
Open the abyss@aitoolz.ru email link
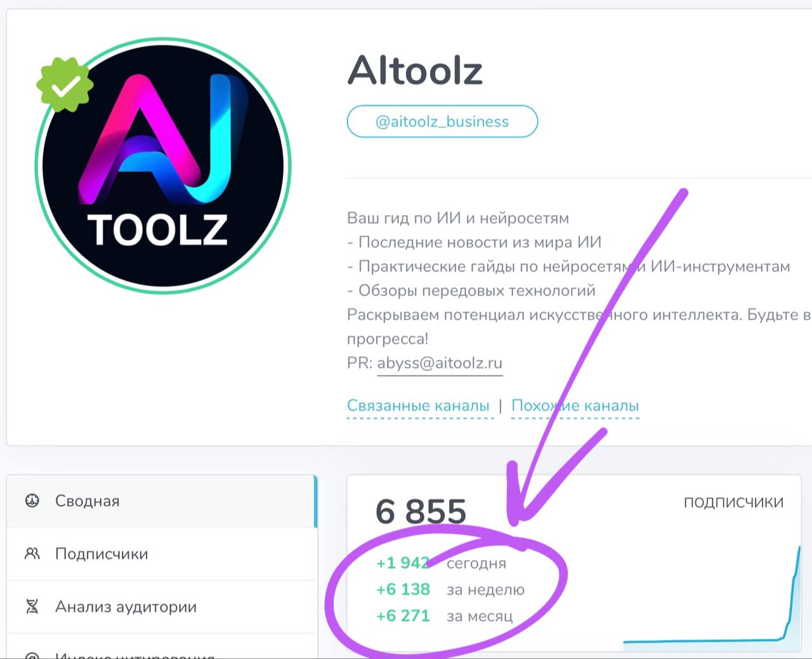(x=440, y=363)
